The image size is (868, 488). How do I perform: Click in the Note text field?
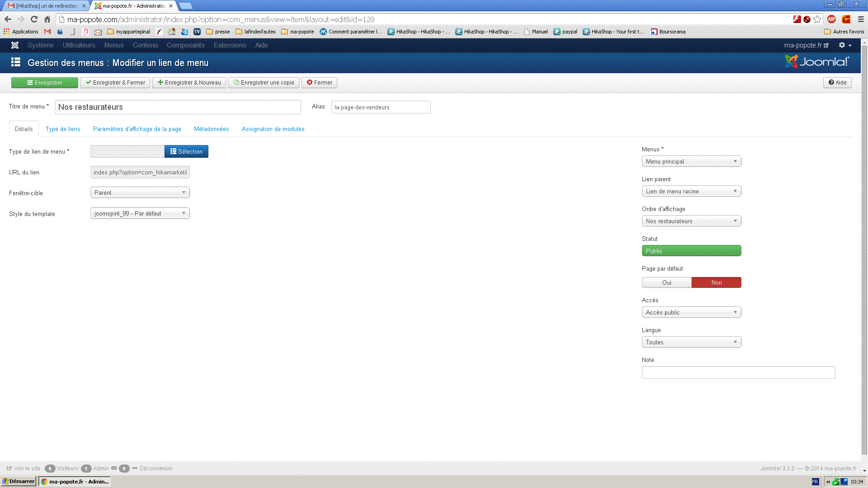[738, 372]
